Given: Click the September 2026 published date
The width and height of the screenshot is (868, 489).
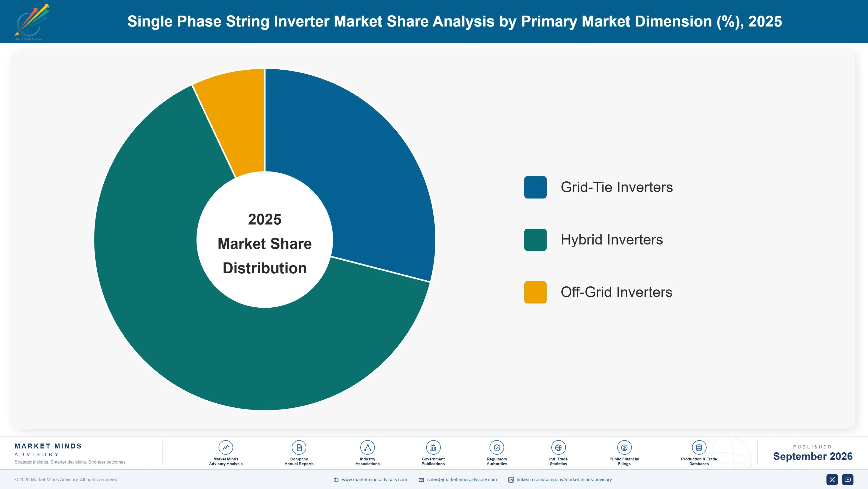Looking at the screenshot, I should (812, 456).
